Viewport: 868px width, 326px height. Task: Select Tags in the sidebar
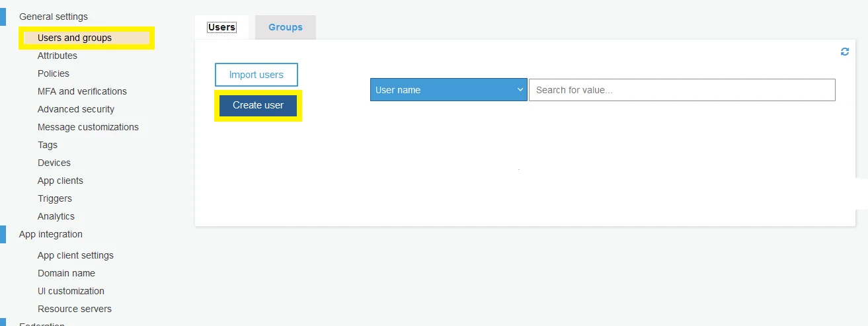48,145
